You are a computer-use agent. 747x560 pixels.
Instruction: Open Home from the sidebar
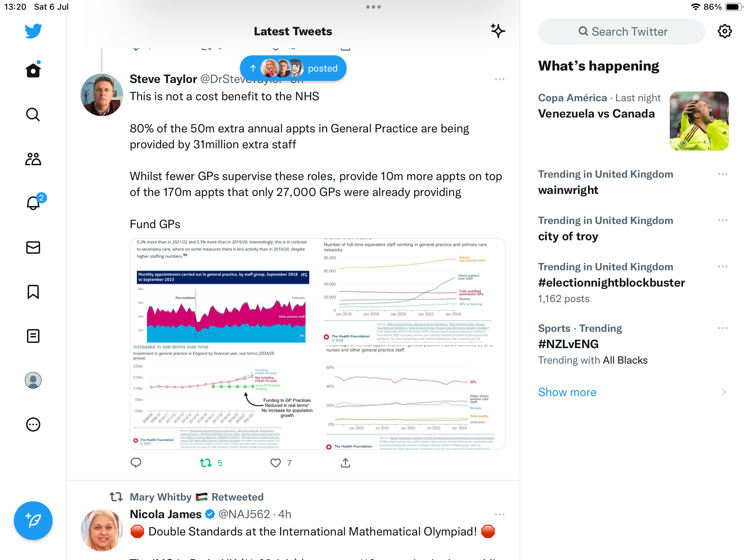click(x=33, y=71)
